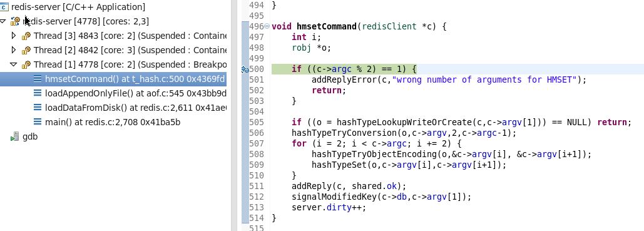Screen dimensions: 644x231
Task: Click line number 505 in the editor gutter
Action: 257,122
